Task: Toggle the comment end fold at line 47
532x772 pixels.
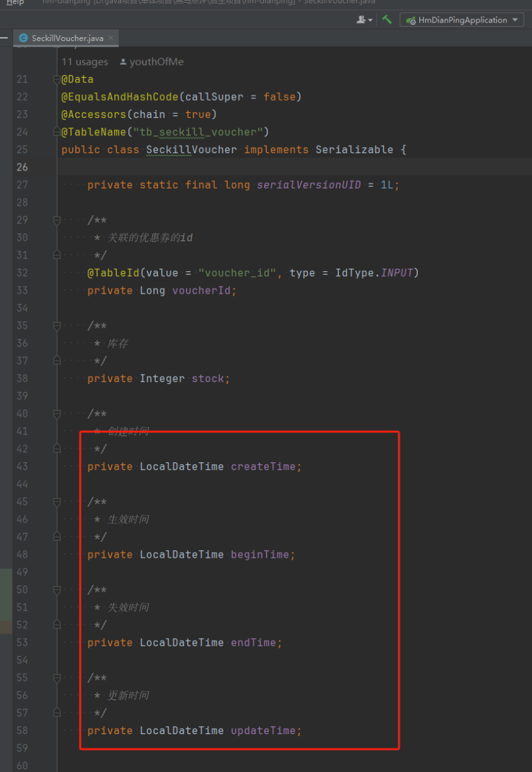Action: [x=56, y=537]
